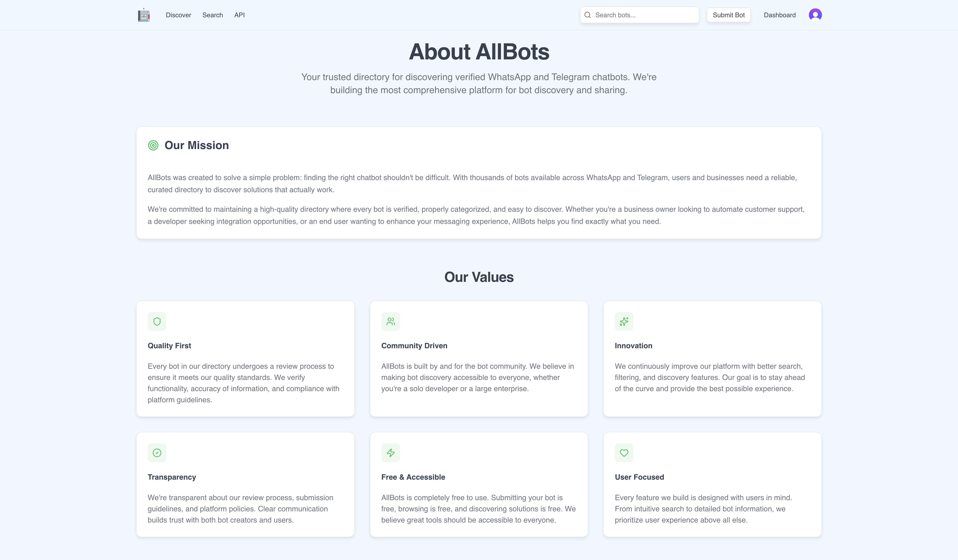This screenshot has height=560, width=958.
Task: Navigate to the API section
Action: tap(239, 15)
